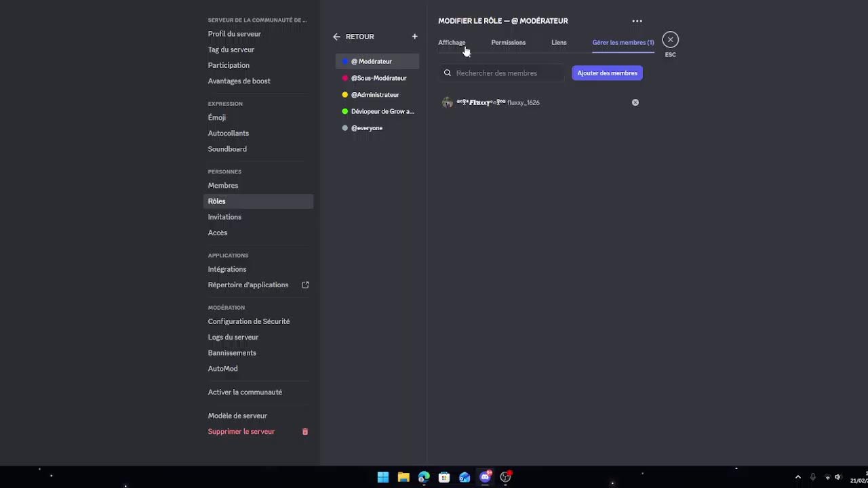Click the microphone tray icon

point(812,477)
